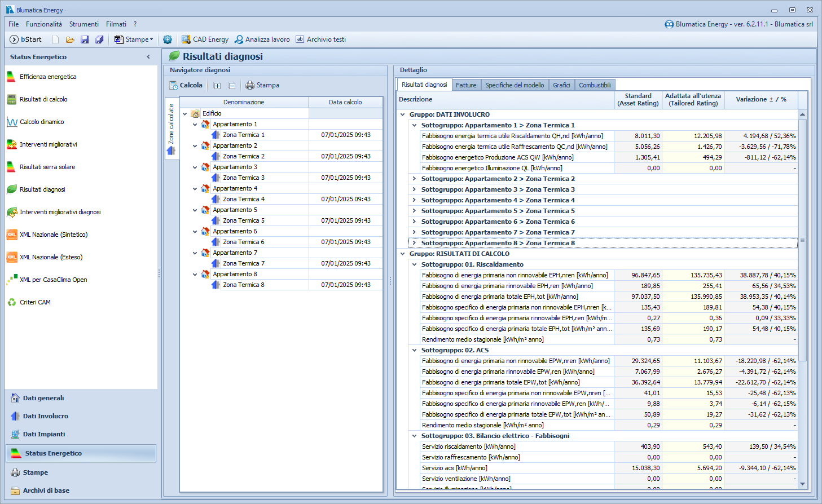Switch to the Combustibili tab
This screenshot has height=504, width=822.
click(x=595, y=85)
